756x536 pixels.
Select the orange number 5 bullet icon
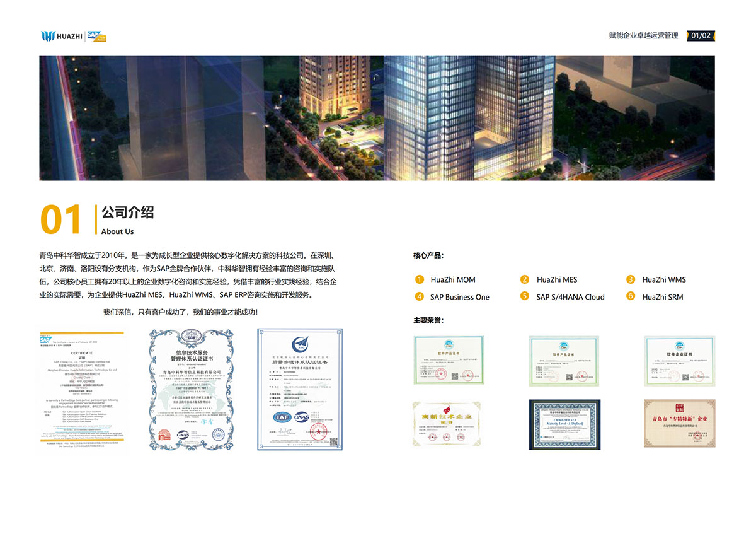[524, 296]
